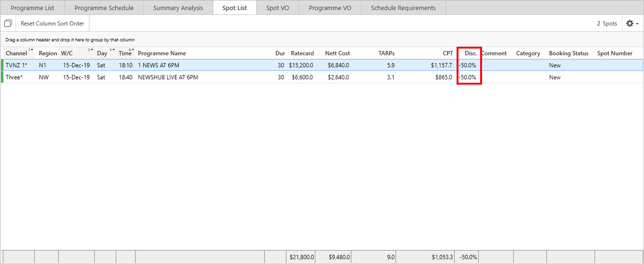
Task: Click the 18:40 time cell
Action: coord(125,77)
